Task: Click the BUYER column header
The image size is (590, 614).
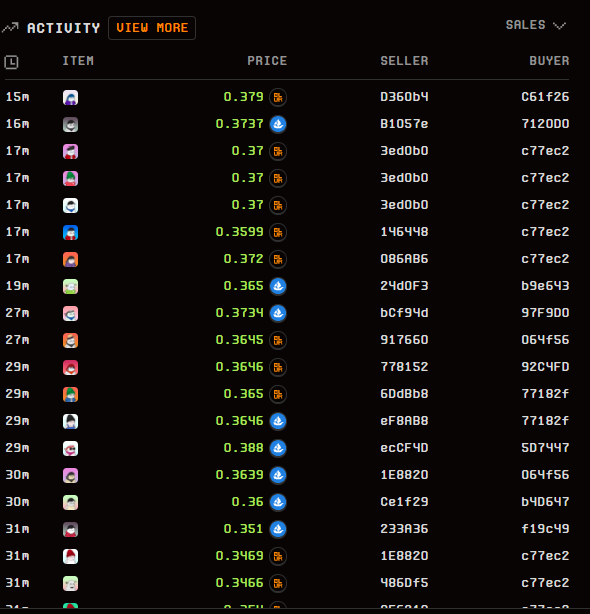Action: pyautogui.click(x=549, y=61)
